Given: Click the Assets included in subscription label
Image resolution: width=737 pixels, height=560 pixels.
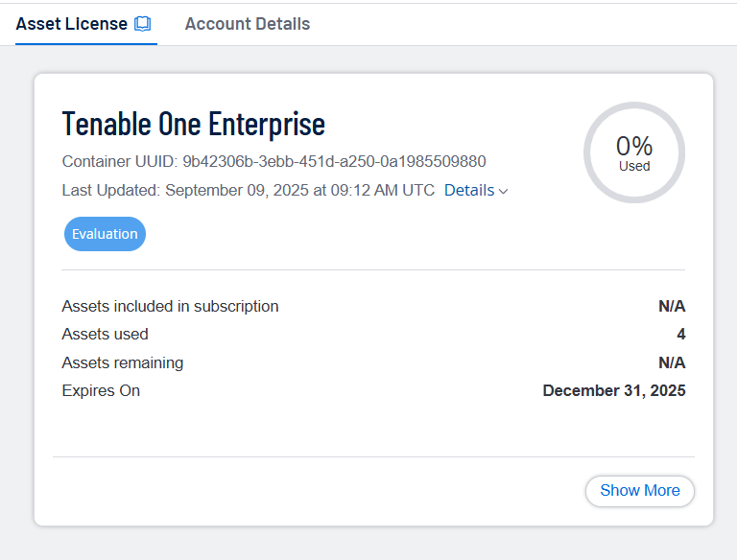Looking at the screenshot, I should coord(170,307).
